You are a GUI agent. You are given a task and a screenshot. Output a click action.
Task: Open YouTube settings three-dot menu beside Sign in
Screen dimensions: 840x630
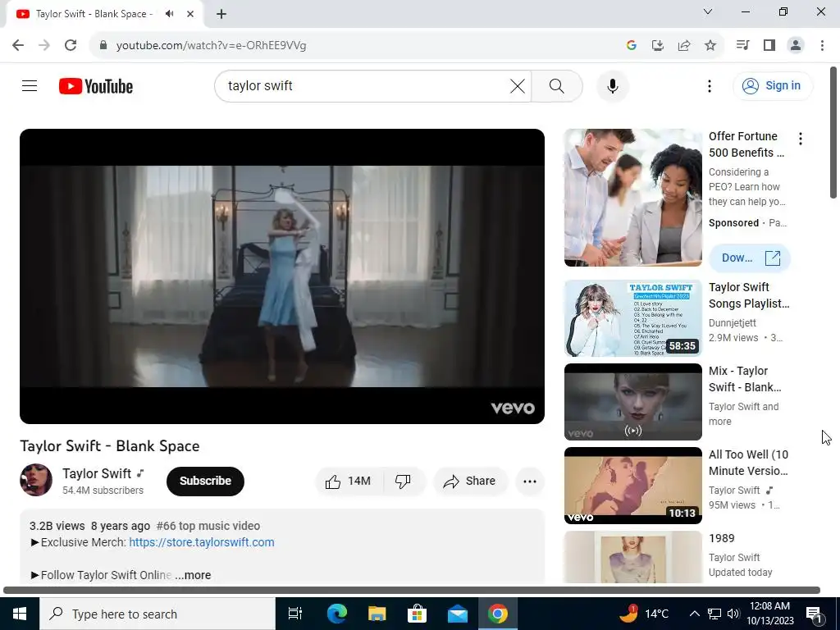coord(710,85)
